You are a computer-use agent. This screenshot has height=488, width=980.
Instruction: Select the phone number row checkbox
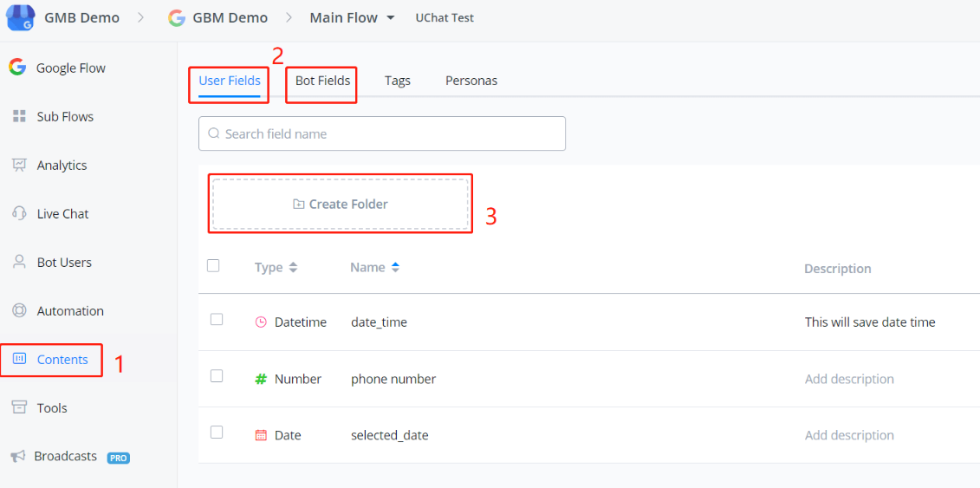click(217, 376)
